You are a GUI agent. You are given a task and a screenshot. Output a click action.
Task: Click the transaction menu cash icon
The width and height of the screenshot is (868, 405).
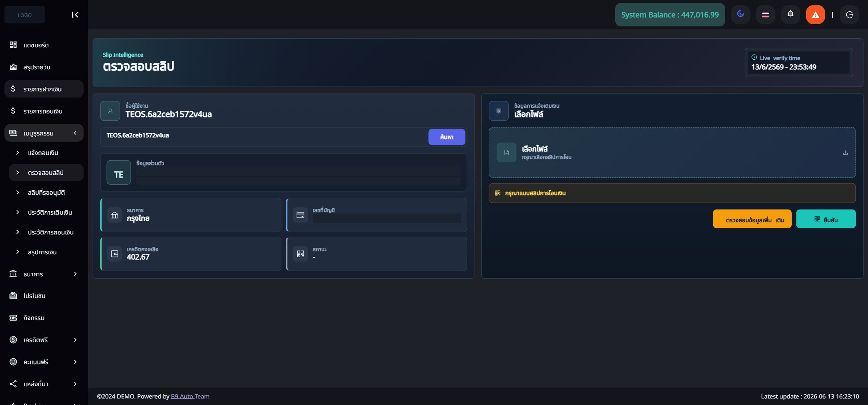point(13,133)
